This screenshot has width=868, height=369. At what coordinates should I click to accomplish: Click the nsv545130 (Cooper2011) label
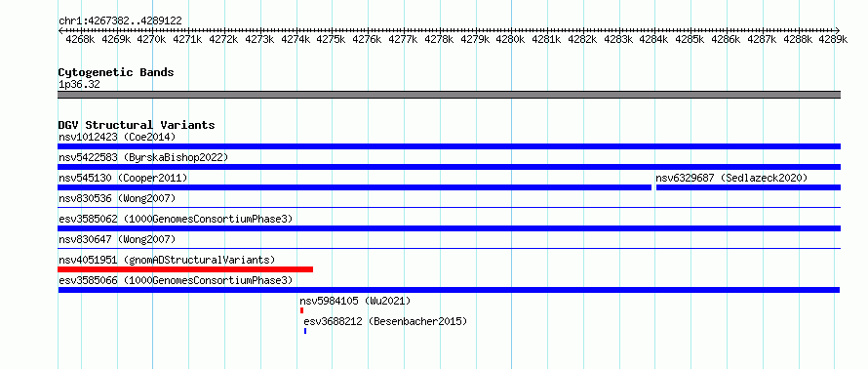click(x=123, y=178)
